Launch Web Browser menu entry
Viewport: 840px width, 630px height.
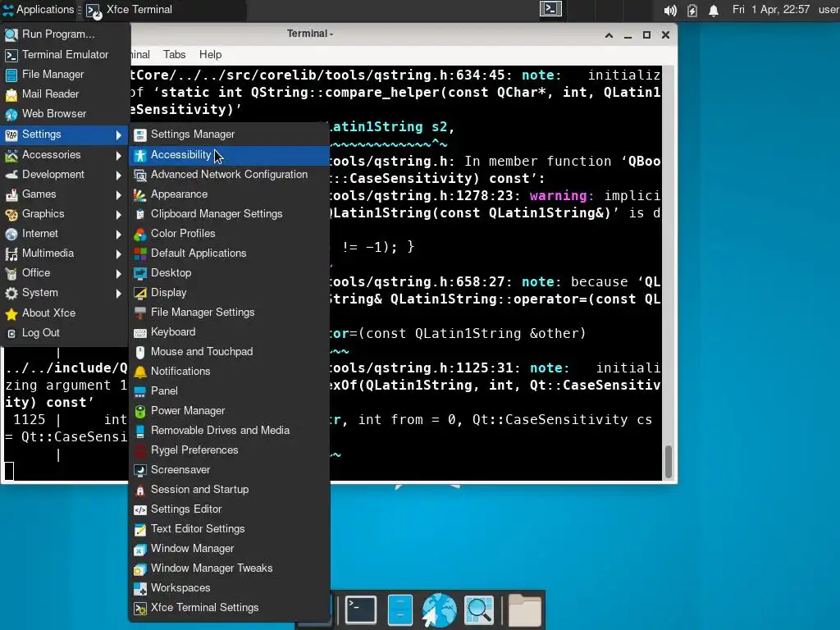tap(64, 114)
